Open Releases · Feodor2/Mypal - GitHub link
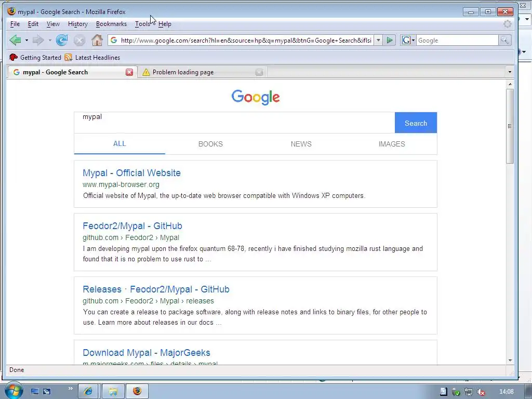Image resolution: width=532 pixels, height=399 pixels. click(x=156, y=289)
